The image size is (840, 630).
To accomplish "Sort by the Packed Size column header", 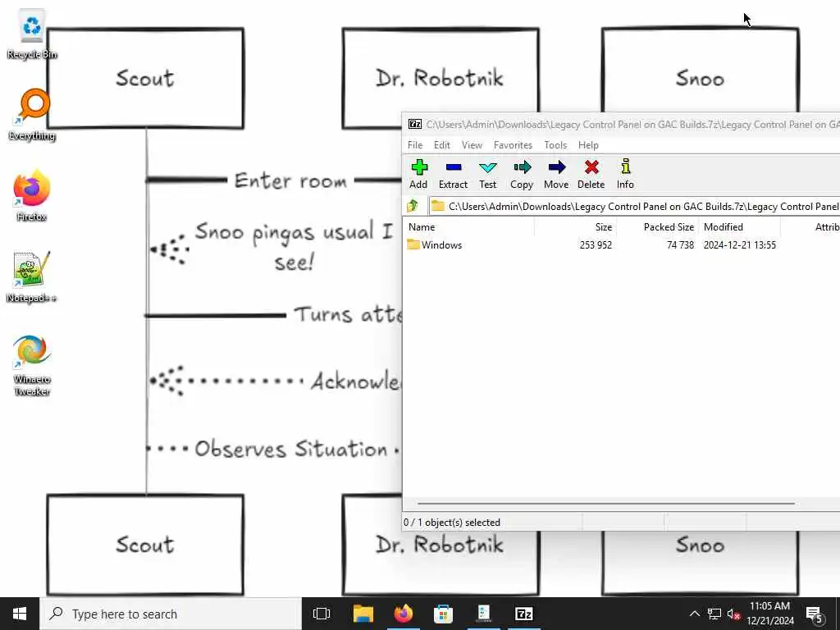I will (x=659, y=227).
